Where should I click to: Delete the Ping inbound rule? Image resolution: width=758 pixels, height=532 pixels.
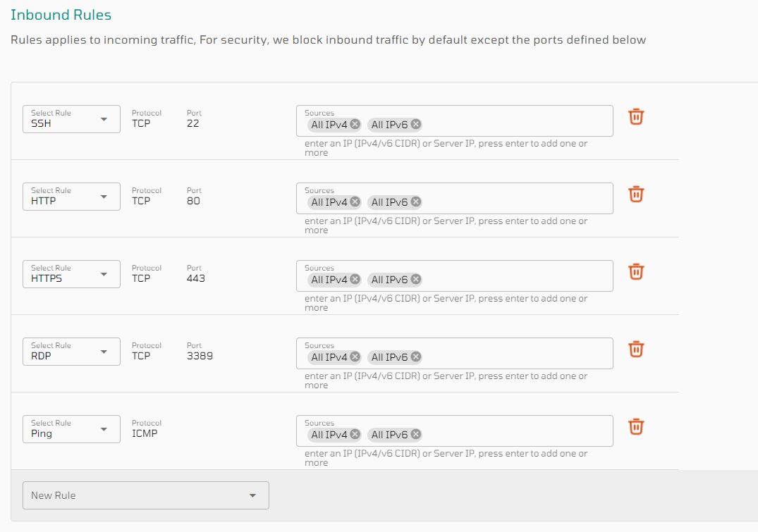[x=636, y=427]
